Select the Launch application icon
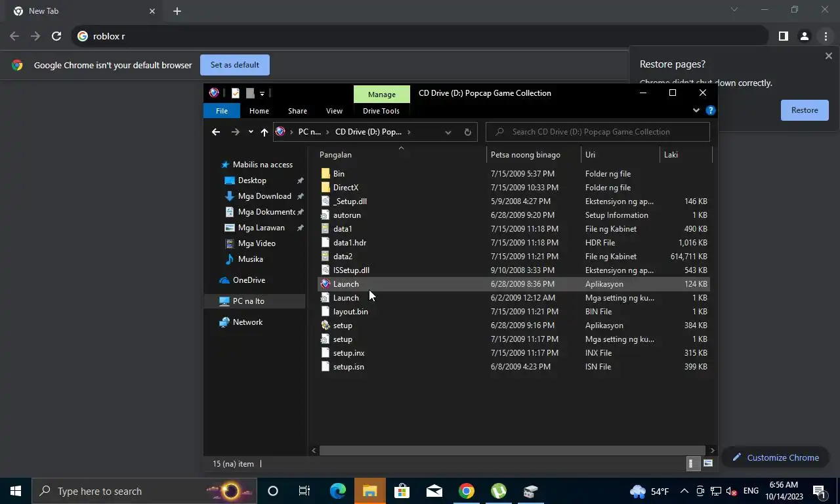The height and width of the screenshot is (504, 840). pyautogui.click(x=325, y=284)
